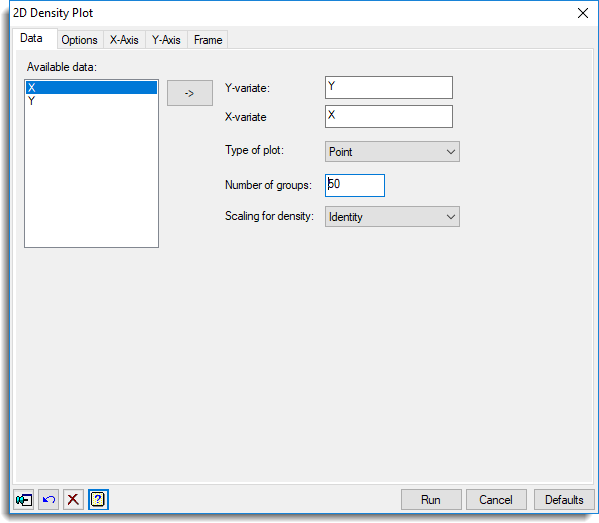Close the 2D Density Plot dialog
The height and width of the screenshot is (523, 599).
pyautogui.click(x=583, y=13)
